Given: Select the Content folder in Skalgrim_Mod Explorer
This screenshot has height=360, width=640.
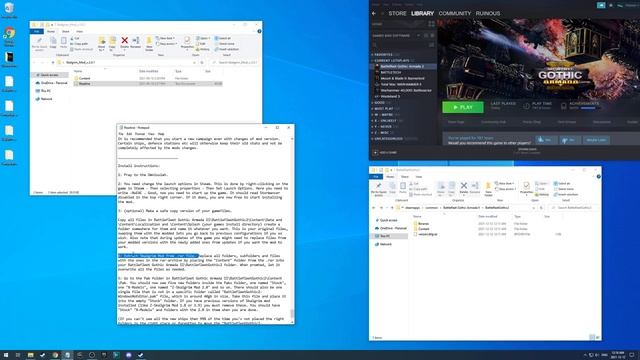Looking at the screenshot, I should click(x=84, y=78).
